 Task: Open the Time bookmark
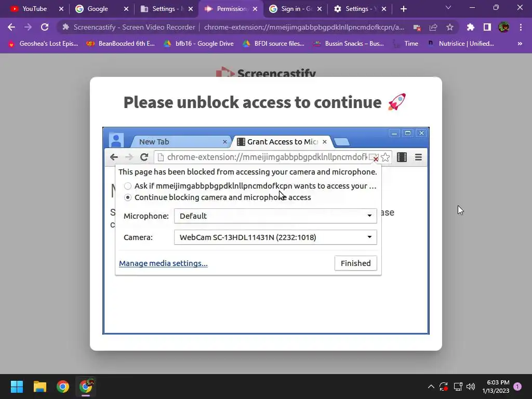click(x=405, y=44)
